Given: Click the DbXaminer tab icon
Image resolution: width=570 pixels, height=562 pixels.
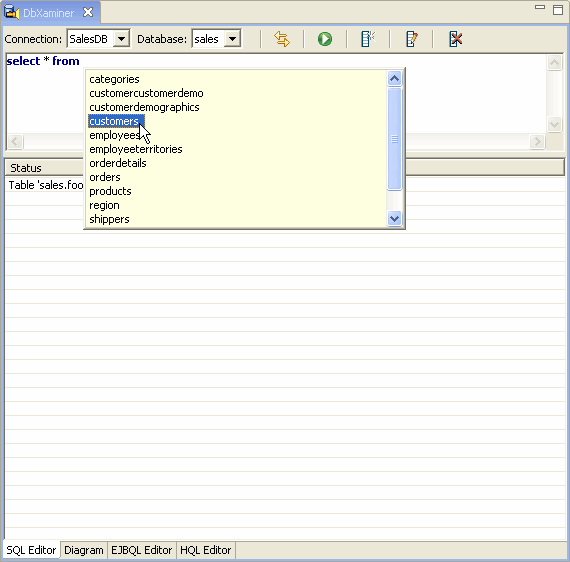Looking at the screenshot, I should point(11,13).
